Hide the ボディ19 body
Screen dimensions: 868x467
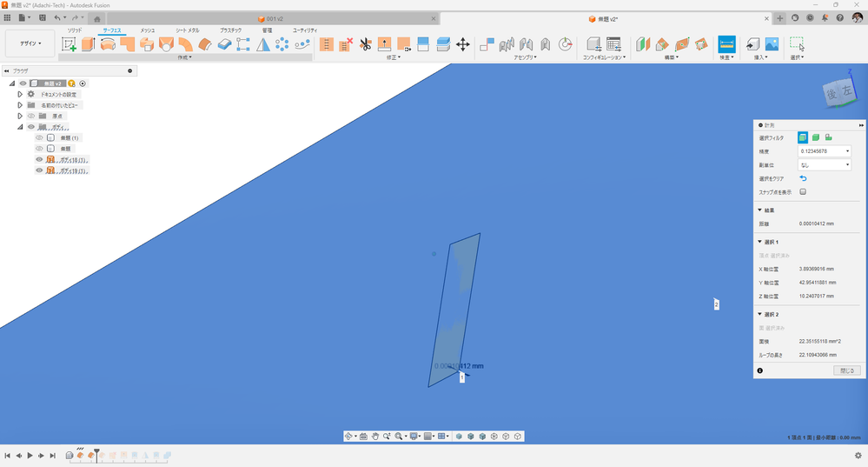click(39, 170)
